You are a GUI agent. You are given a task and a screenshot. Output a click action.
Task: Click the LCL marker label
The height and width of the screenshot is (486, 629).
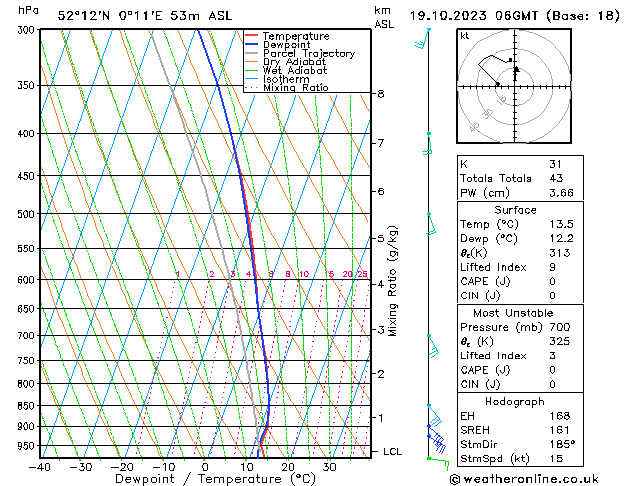(392, 452)
